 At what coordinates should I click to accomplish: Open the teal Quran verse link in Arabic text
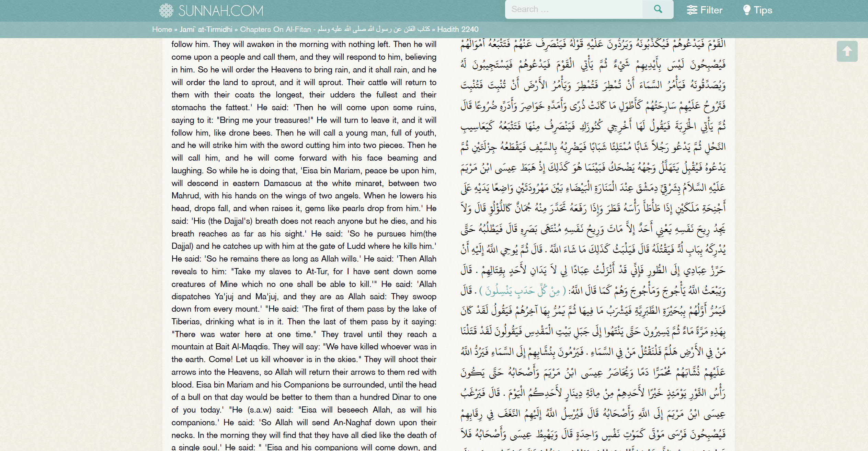[x=522, y=291]
